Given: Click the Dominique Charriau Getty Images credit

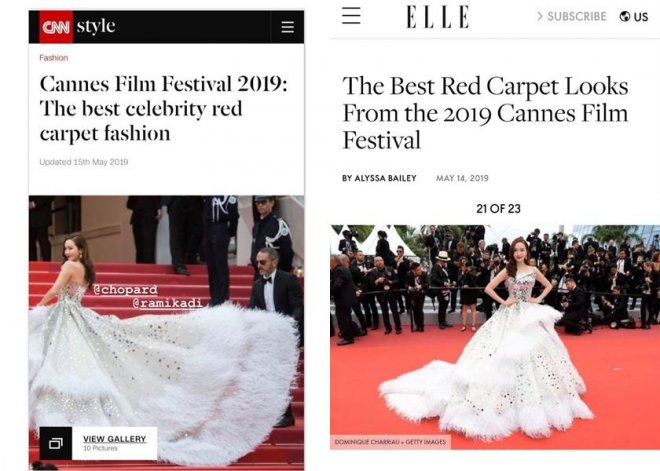Looking at the screenshot, I should pos(390,442).
